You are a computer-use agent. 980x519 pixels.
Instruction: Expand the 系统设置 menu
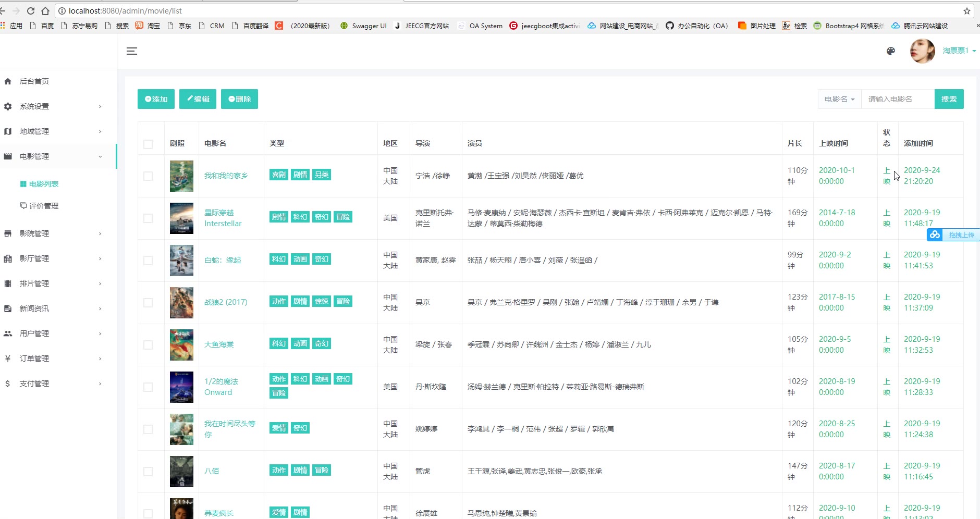(58, 106)
